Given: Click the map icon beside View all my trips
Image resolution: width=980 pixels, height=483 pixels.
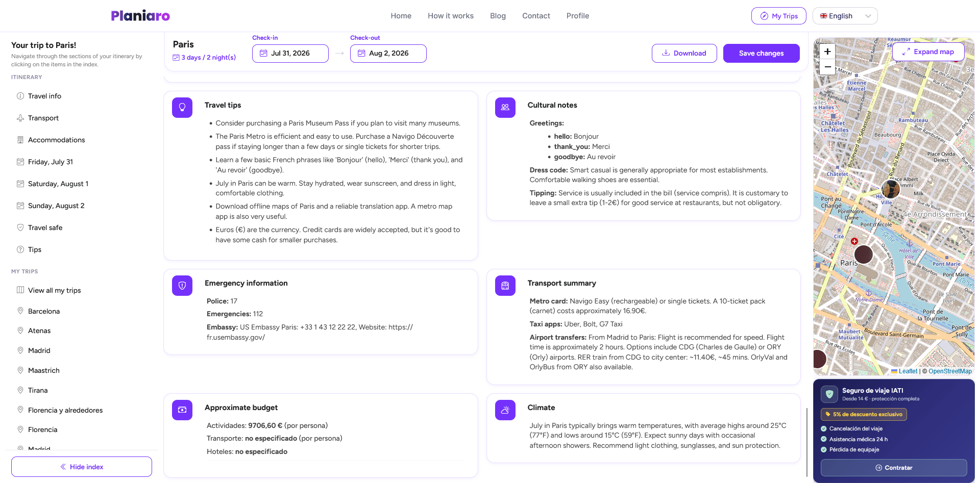Looking at the screenshot, I should click(20, 290).
